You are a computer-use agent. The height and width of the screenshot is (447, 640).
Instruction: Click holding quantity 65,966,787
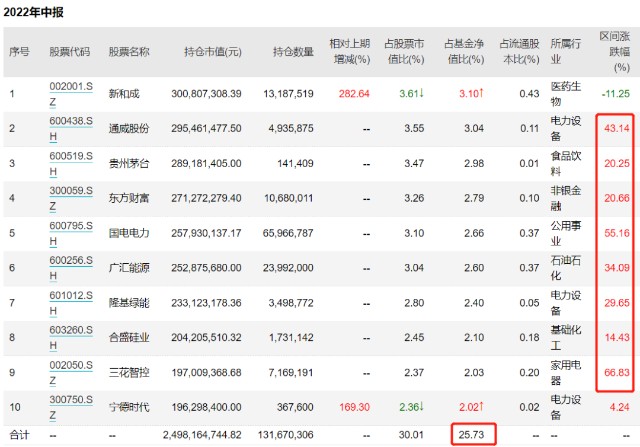click(x=288, y=233)
